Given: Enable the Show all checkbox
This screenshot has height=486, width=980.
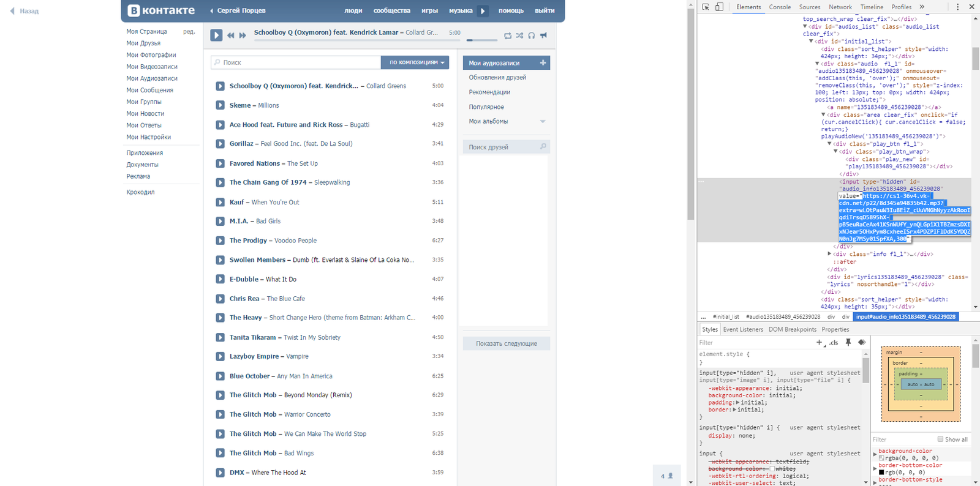Looking at the screenshot, I should click(940, 439).
